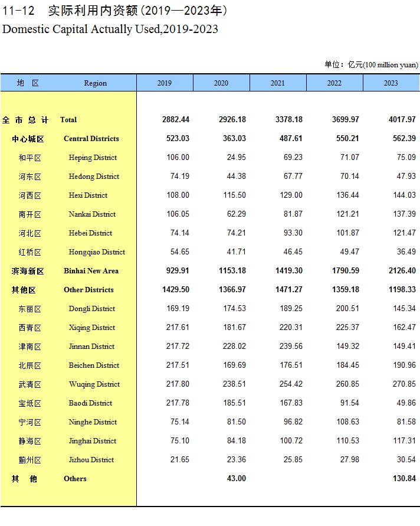420x526 pixels.
Task: Select the Dongli District label
Action: click(92, 309)
